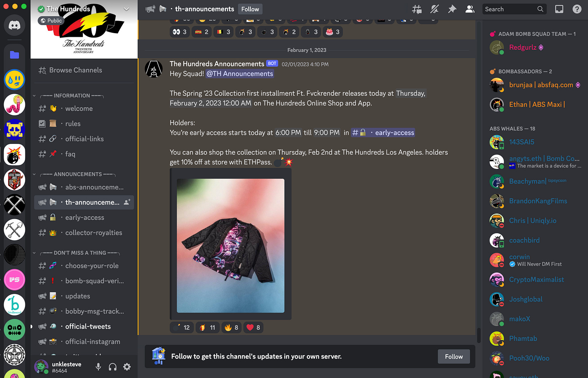The height and width of the screenshot is (378, 588).
Task: Open the Less Than Jake server icon
Action: point(15,180)
